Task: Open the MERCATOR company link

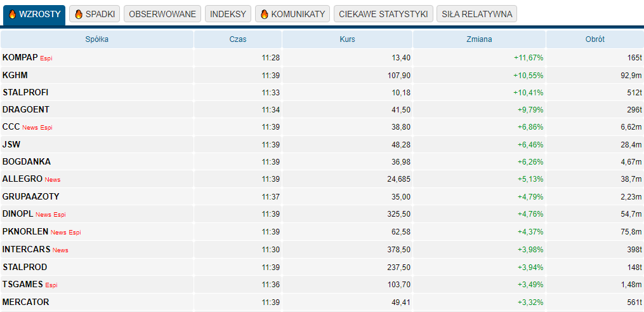Action: [x=26, y=302]
